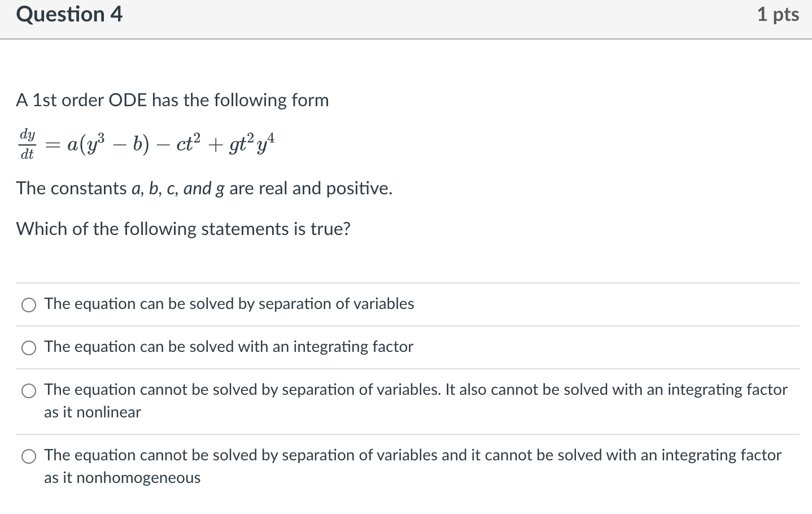Click the 1 pts label
812x514 pixels.
tap(778, 15)
